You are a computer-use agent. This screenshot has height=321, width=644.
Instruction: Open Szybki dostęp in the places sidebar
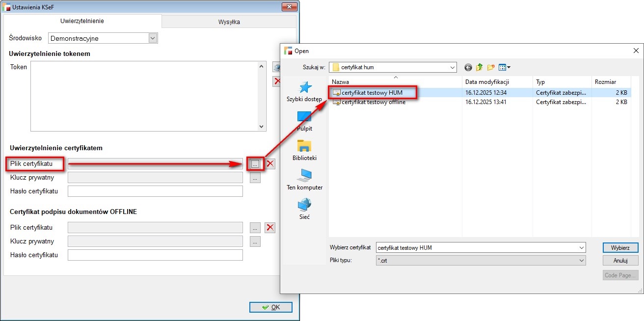coord(304,92)
